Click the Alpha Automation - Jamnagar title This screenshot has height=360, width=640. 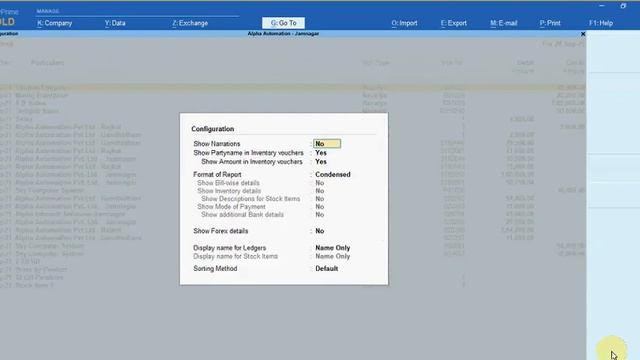coord(283,34)
